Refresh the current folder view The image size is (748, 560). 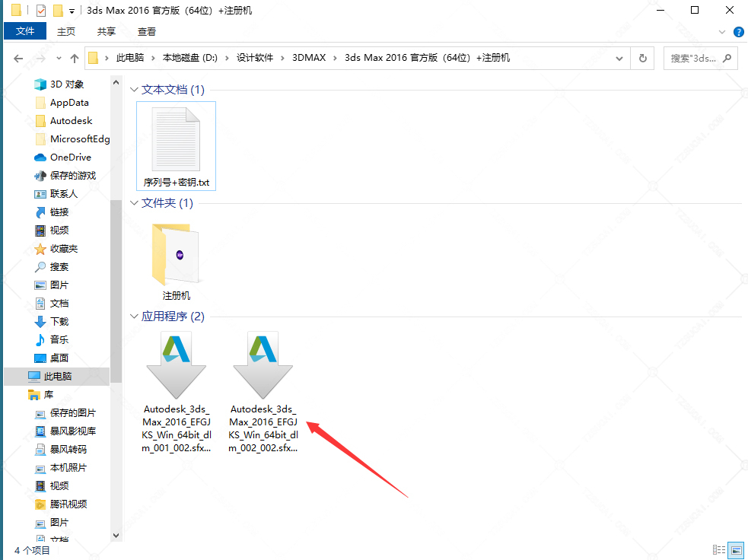(642, 58)
